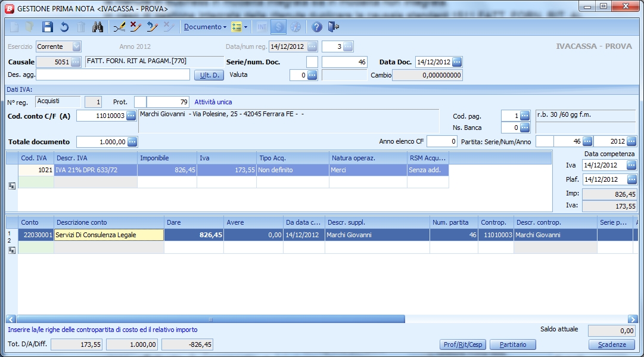Click the Conto cell 22030001
This screenshot has width=644, height=357.
coord(36,235)
